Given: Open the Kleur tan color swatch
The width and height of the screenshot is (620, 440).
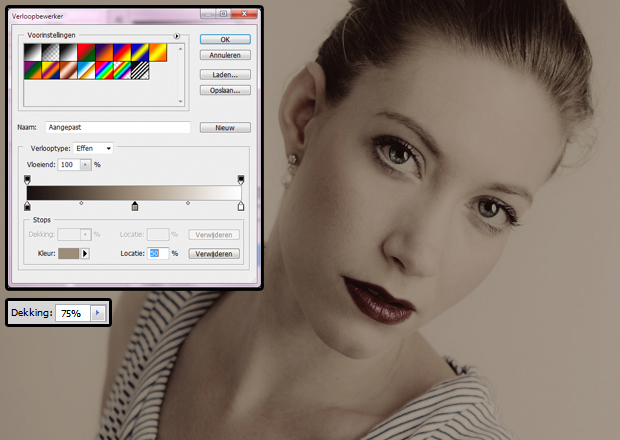Looking at the screenshot, I should (x=69, y=253).
